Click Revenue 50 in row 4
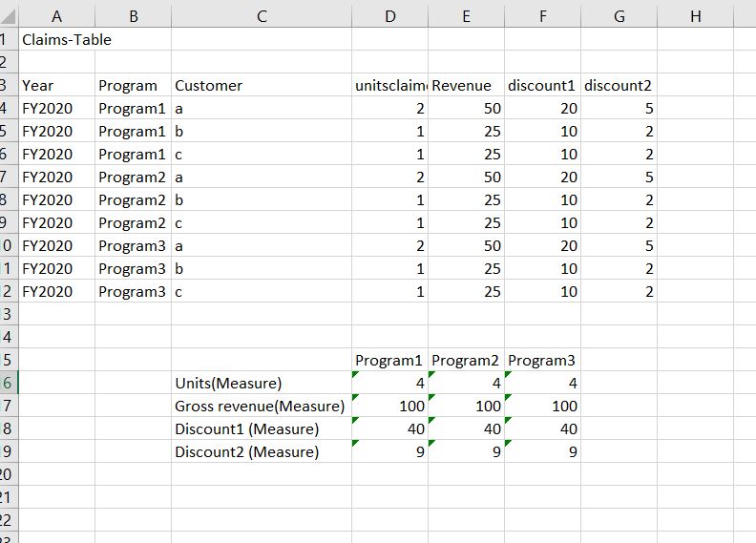 [466, 108]
